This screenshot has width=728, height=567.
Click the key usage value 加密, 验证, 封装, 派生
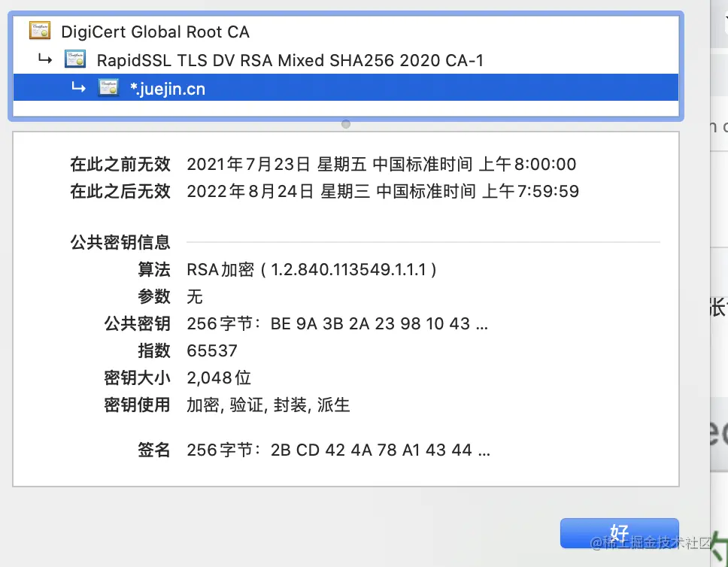[268, 405]
